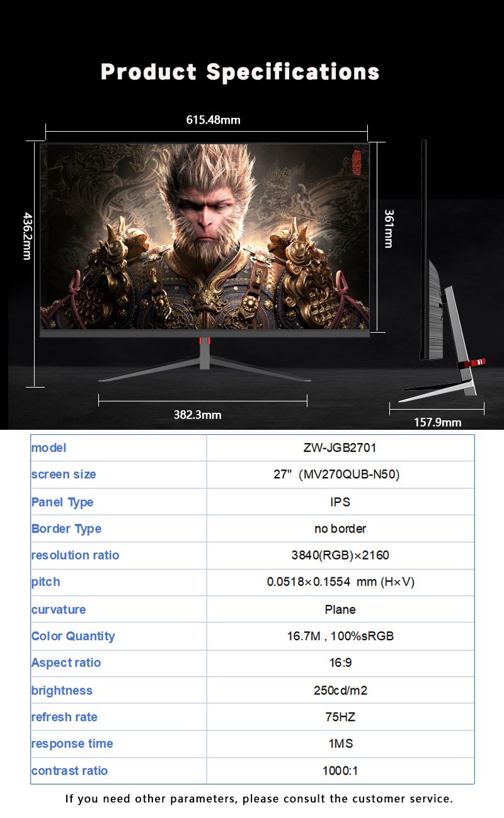The image size is (504, 818).
Task: Select the ZW-JGB2701 model value
Action: tap(340, 448)
